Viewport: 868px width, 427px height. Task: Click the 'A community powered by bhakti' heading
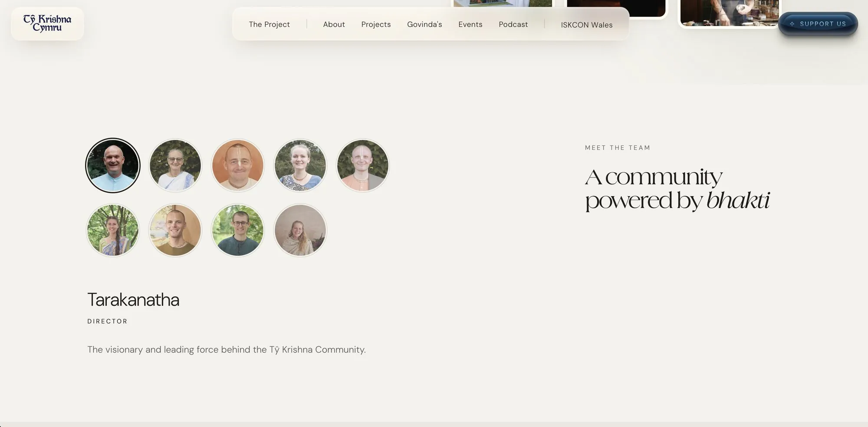point(677,189)
